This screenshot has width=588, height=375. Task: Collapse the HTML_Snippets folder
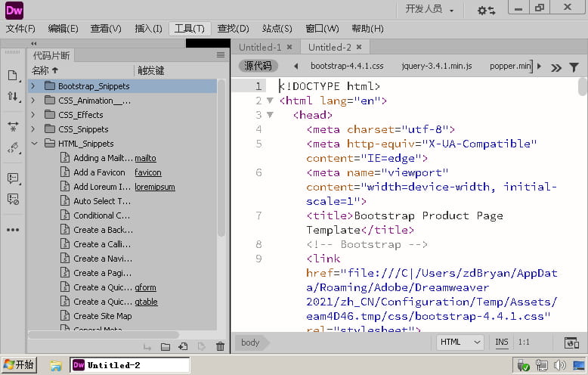point(33,144)
